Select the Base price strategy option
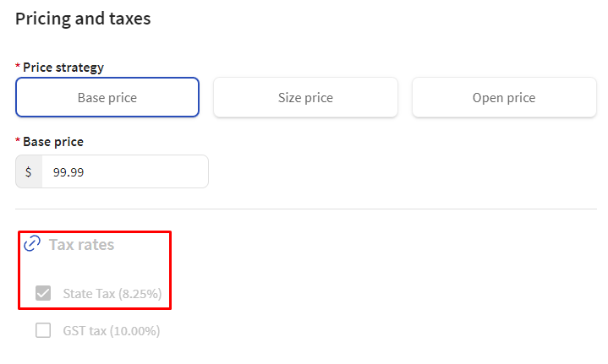Image resolution: width=608 pixels, height=364 pixels. pyautogui.click(x=107, y=97)
